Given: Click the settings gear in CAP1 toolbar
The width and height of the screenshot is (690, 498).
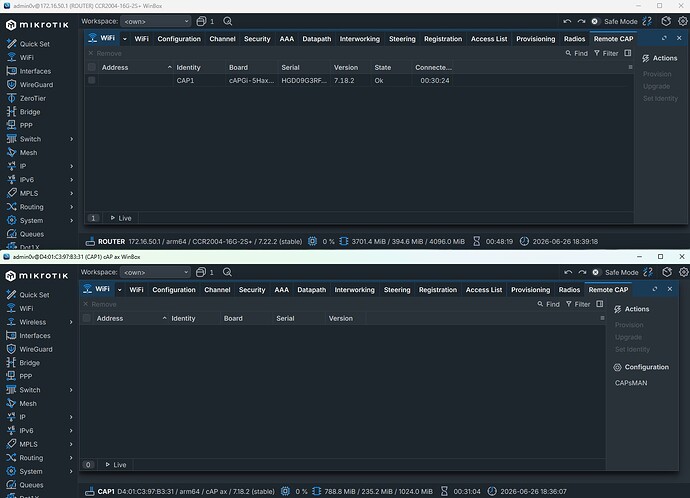Looking at the screenshot, I should pos(683,272).
